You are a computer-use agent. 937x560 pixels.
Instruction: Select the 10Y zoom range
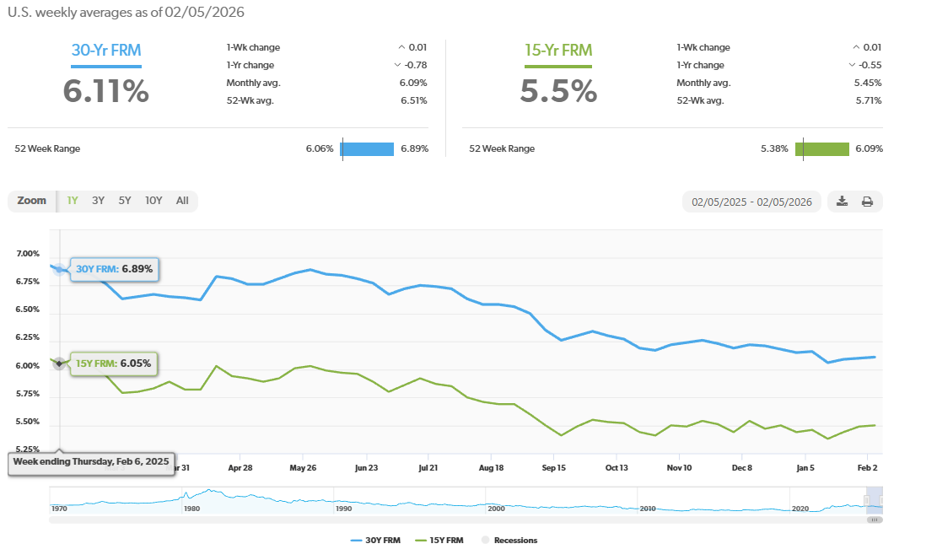153,201
